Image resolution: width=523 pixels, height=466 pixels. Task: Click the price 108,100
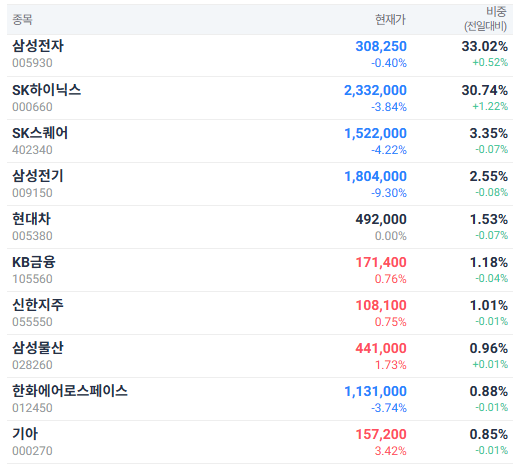[x=381, y=306]
